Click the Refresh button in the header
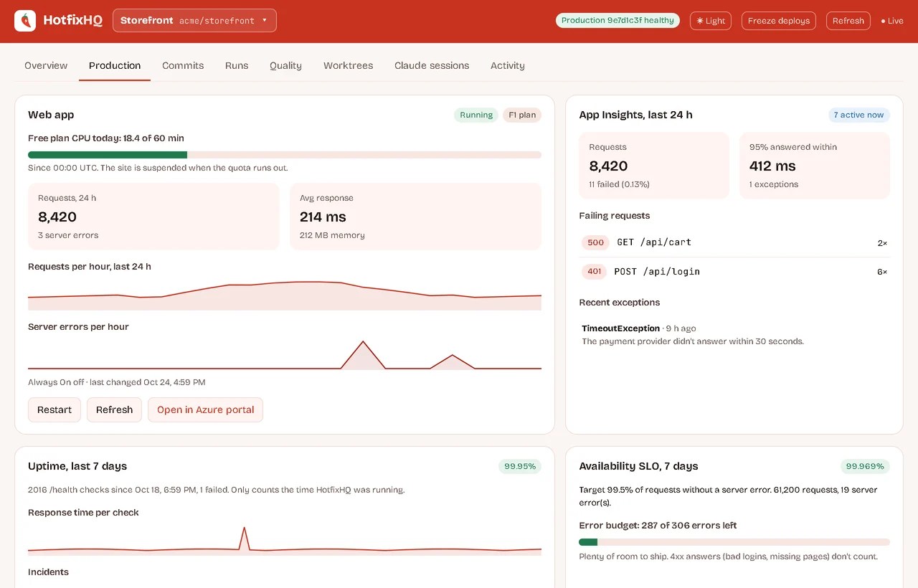The height and width of the screenshot is (588, 918). click(848, 21)
